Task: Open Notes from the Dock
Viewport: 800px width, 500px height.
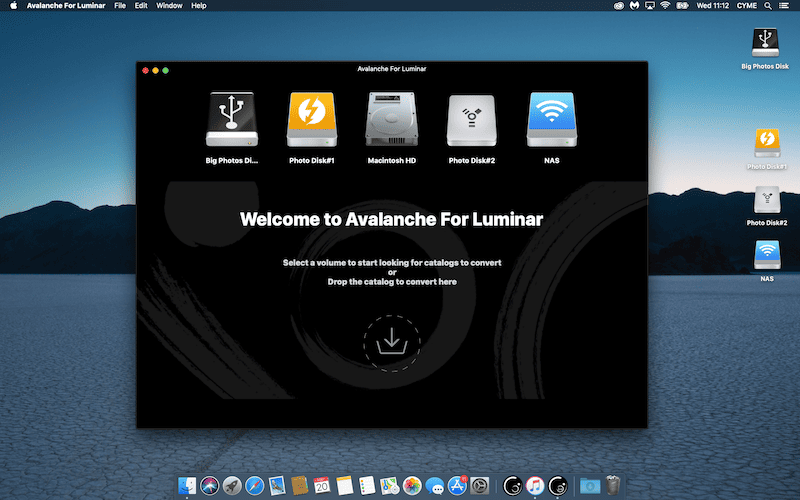Action: click(344, 485)
